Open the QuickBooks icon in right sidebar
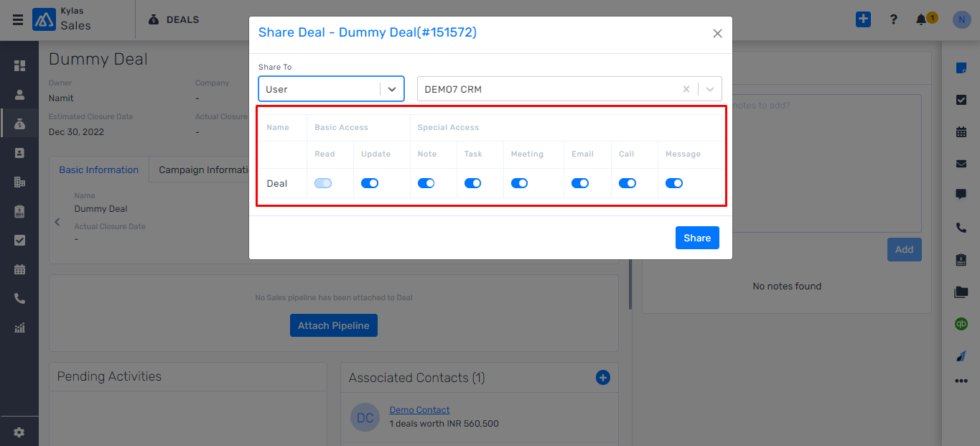This screenshot has height=446, width=980. [961, 324]
